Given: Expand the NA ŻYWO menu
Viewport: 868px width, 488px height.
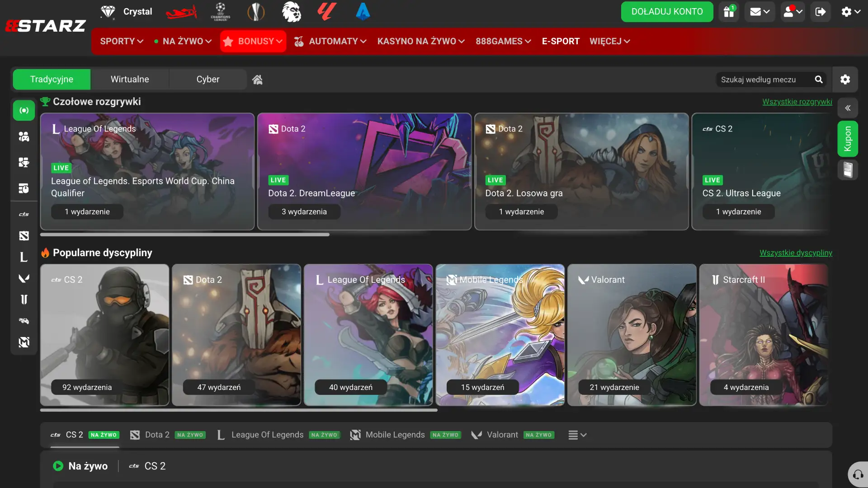Looking at the screenshot, I should [183, 41].
